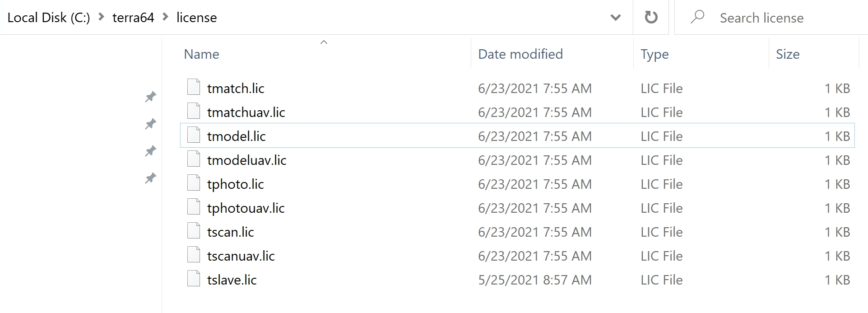Sort files by Date modified column
The width and height of the screenshot is (868, 313).
(520, 54)
